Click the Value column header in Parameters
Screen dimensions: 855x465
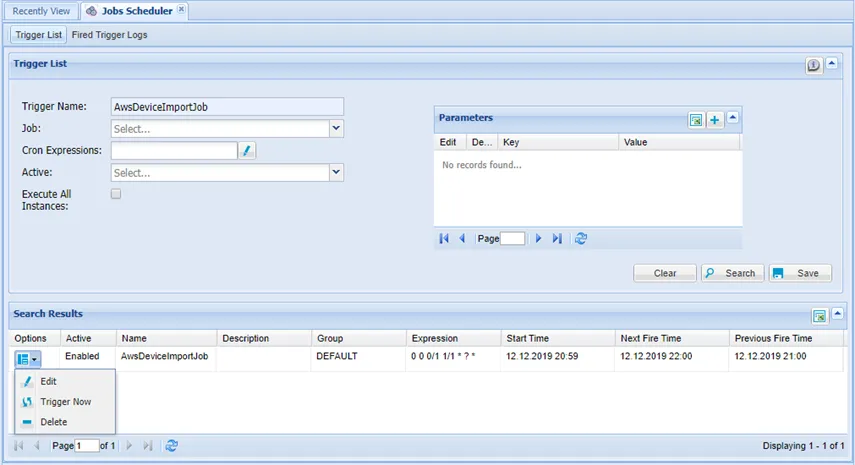[679, 142]
